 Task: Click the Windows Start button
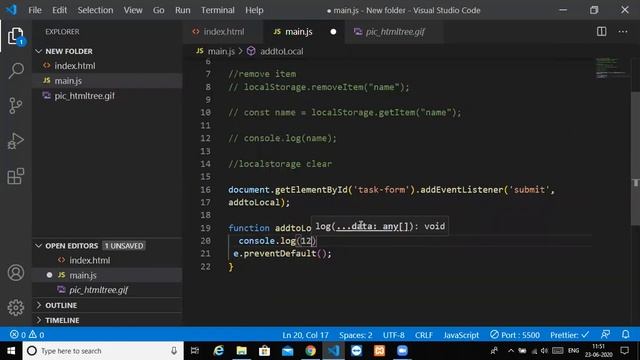11,351
